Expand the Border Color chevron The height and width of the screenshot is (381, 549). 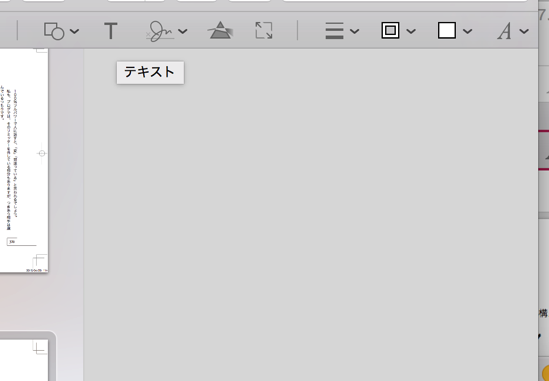[411, 32]
